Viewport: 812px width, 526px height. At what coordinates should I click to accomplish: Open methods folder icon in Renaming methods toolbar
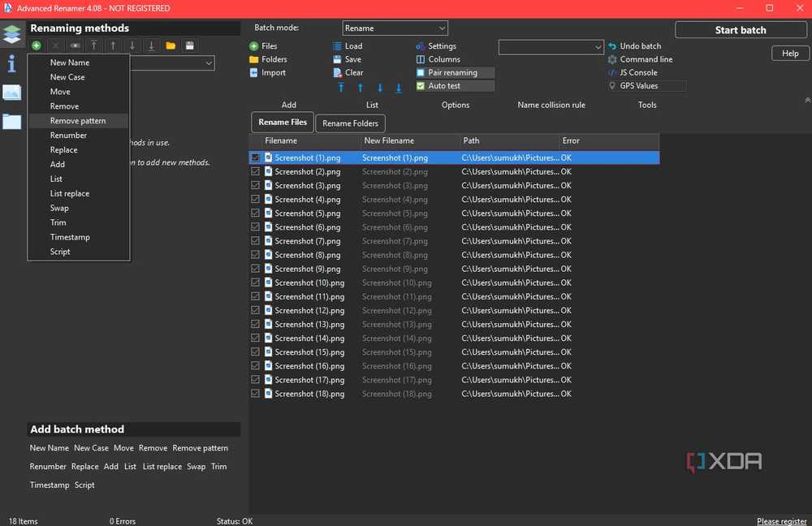[x=171, y=45]
